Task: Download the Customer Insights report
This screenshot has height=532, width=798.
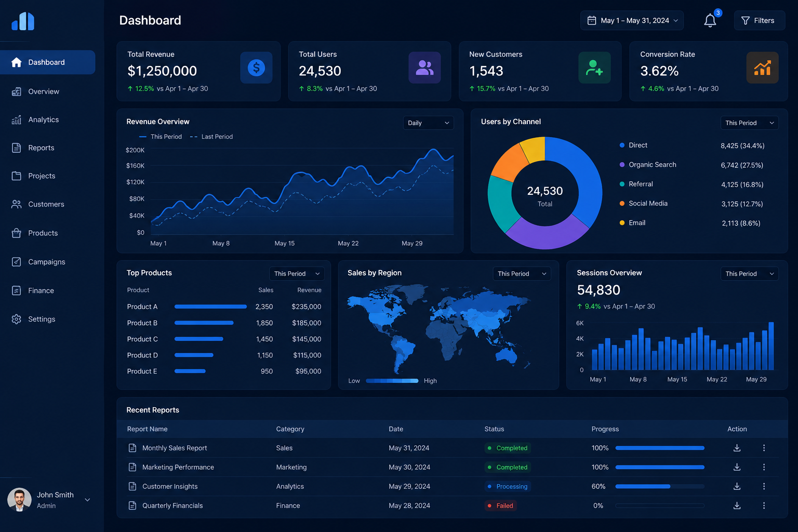Action: click(x=737, y=486)
